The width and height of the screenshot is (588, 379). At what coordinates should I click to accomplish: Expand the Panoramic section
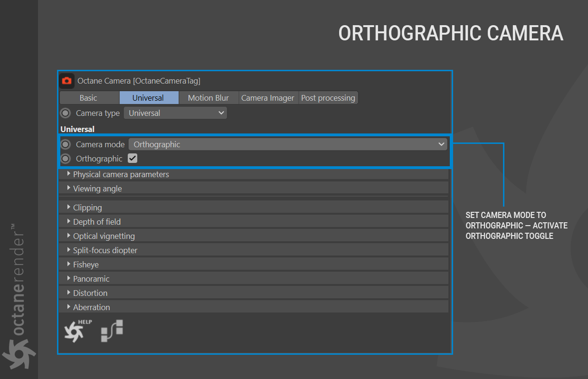[x=254, y=279]
